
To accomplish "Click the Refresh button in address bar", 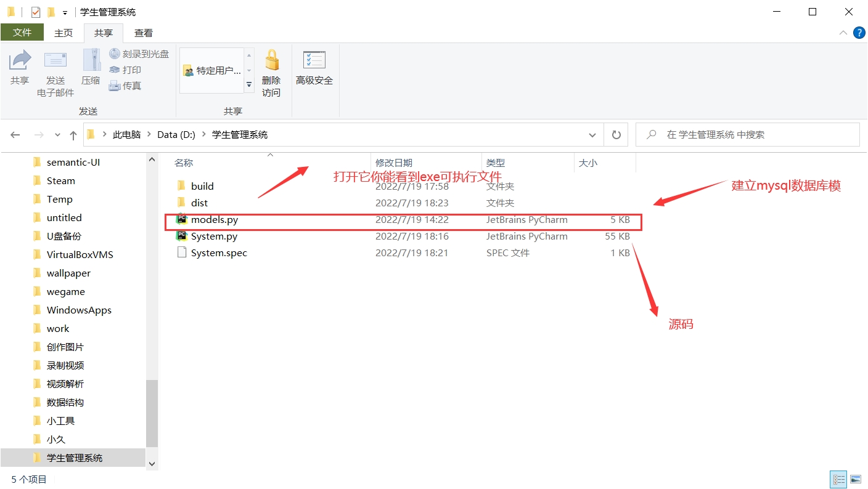I will [x=616, y=135].
